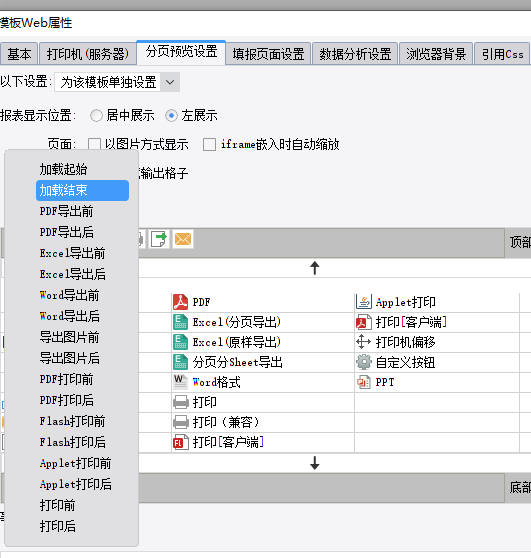Select 左展示 radio button
531x558 pixels.
[172, 116]
